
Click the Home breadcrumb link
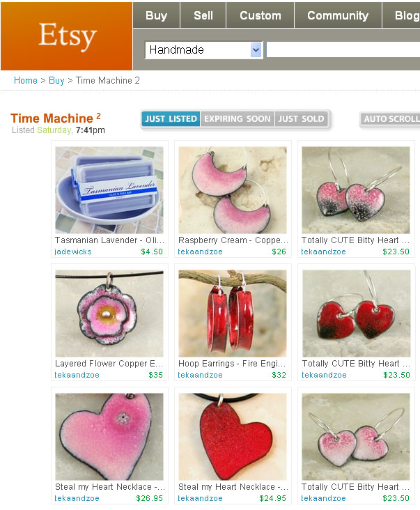26,80
